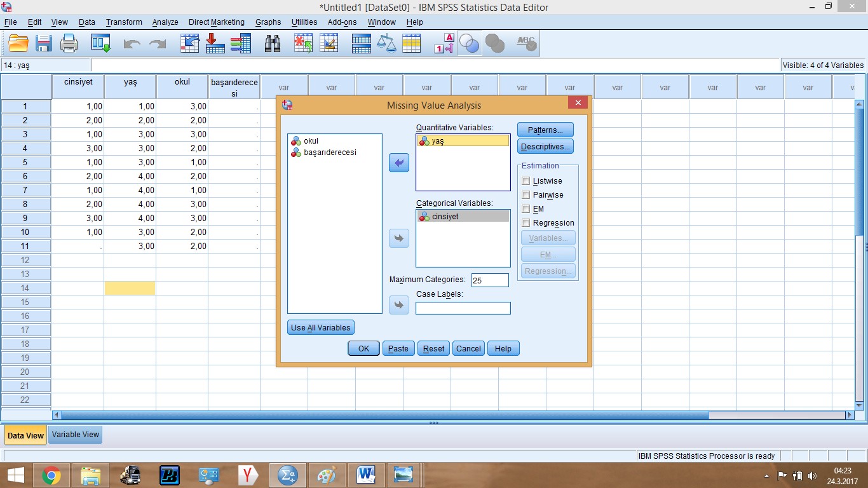Click the Spell check ABC icon

pos(526,43)
